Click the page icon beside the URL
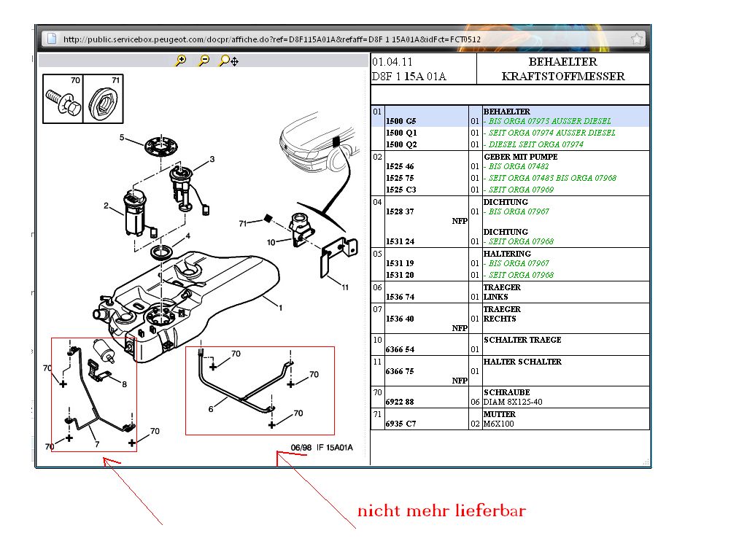The image size is (747, 560). [50, 39]
